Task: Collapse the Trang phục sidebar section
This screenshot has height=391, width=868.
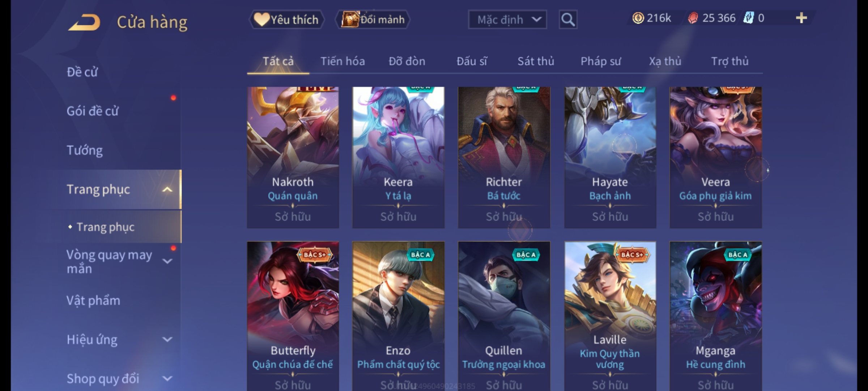Action: tap(167, 189)
